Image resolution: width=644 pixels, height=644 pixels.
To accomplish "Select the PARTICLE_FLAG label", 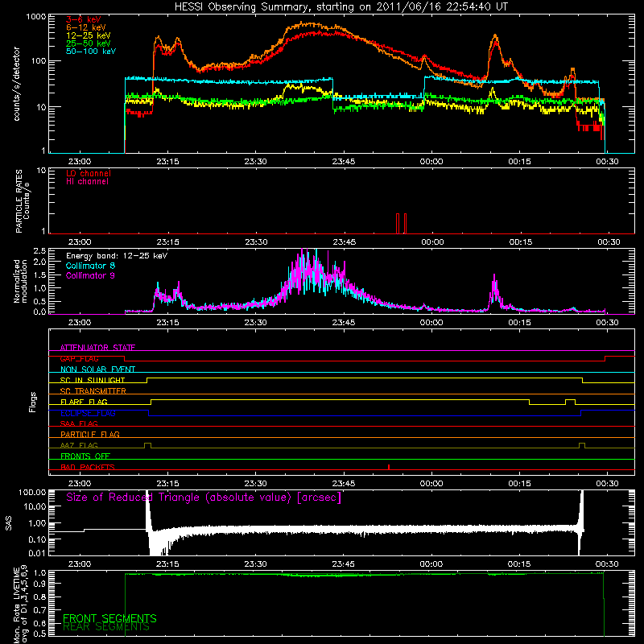I will [x=90, y=435].
